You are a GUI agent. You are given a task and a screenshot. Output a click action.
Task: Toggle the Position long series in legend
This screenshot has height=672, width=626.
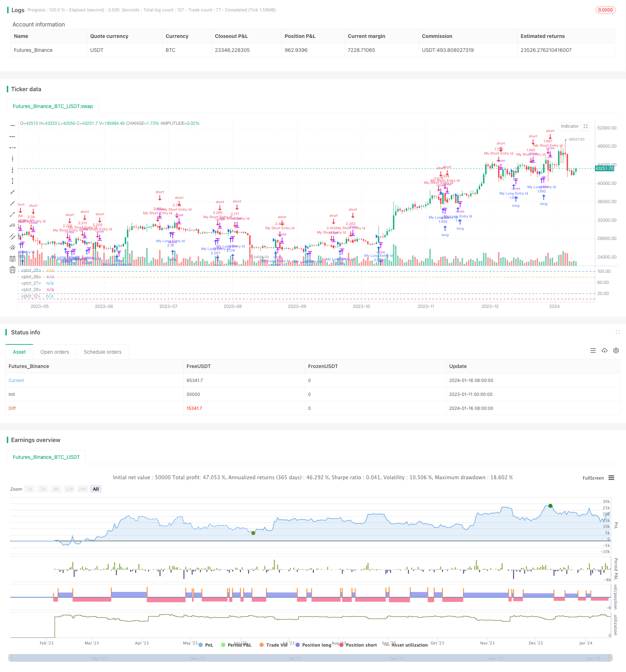(x=313, y=645)
